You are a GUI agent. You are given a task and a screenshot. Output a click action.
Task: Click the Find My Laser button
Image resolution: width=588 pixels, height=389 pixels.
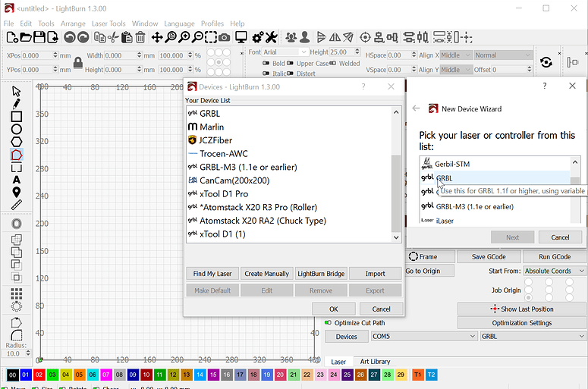(212, 274)
